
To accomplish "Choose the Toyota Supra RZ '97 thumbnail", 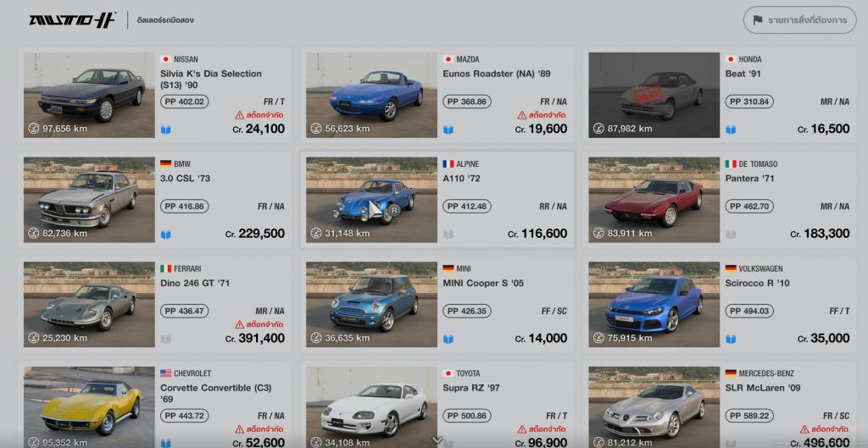I will (x=371, y=407).
